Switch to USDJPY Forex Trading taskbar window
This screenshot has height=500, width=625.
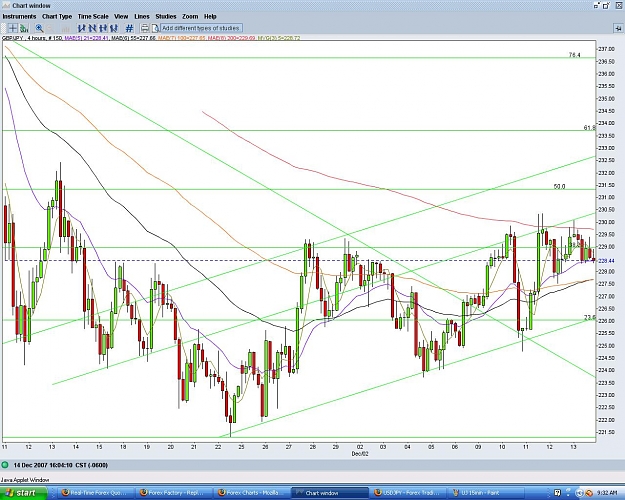tap(407, 493)
